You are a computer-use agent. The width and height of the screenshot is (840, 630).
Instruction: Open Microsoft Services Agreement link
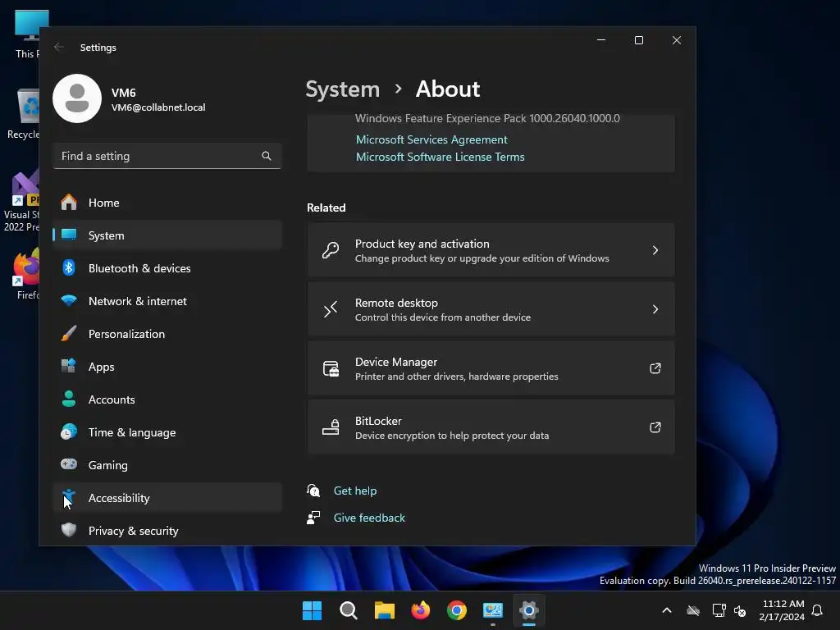click(x=431, y=139)
